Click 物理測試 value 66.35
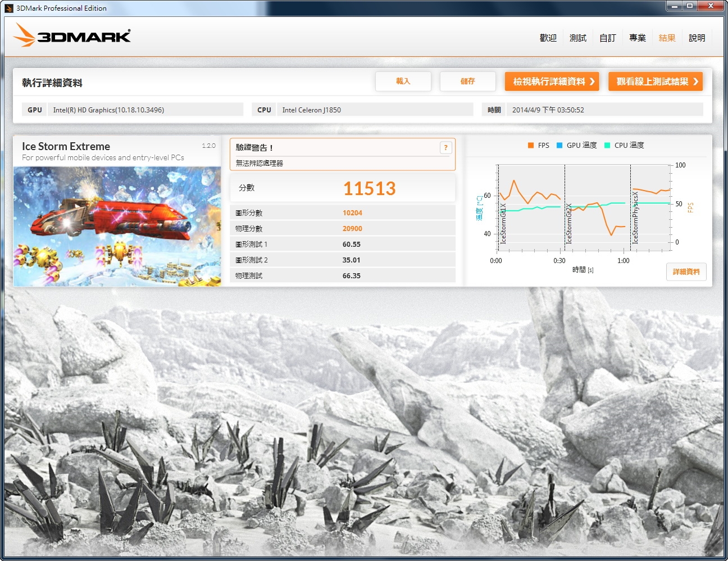The width and height of the screenshot is (728, 561). (x=352, y=275)
